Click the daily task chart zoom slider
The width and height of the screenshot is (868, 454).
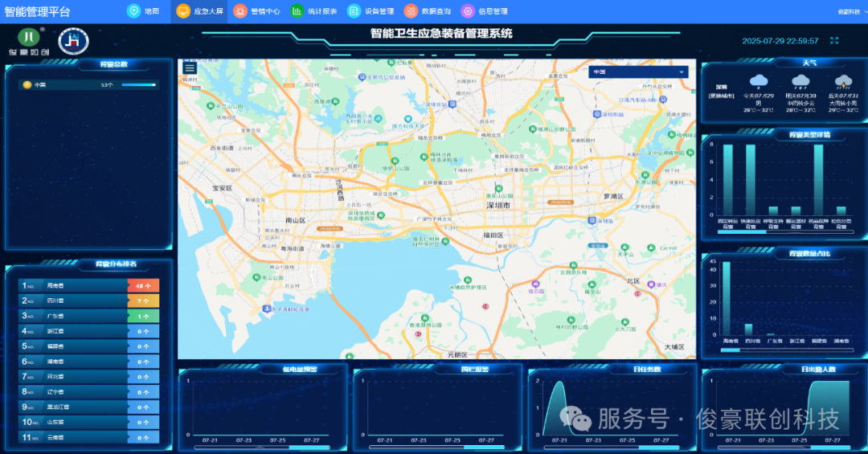point(612,448)
